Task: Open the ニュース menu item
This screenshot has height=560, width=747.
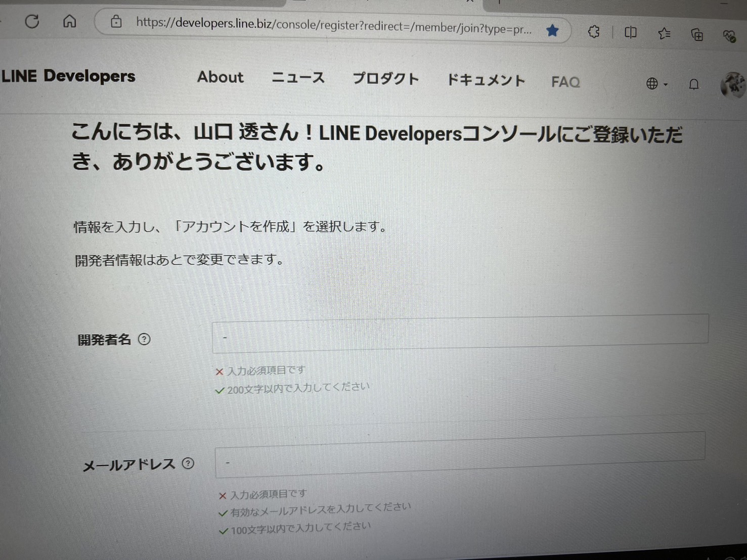Action: pos(298,78)
